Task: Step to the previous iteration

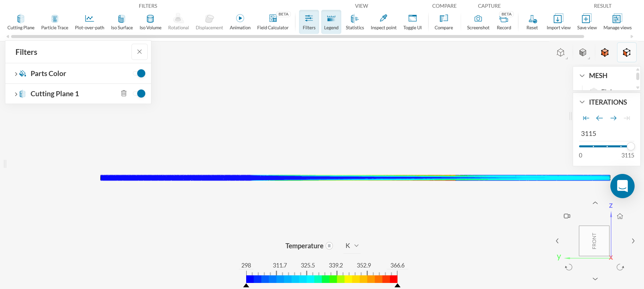Action: [599, 118]
